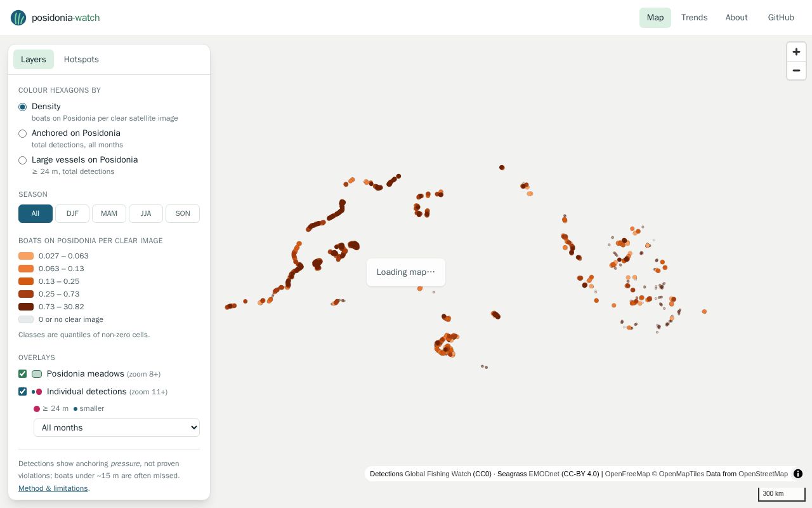
Task: Open the All months dropdown
Action: tap(117, 428)
